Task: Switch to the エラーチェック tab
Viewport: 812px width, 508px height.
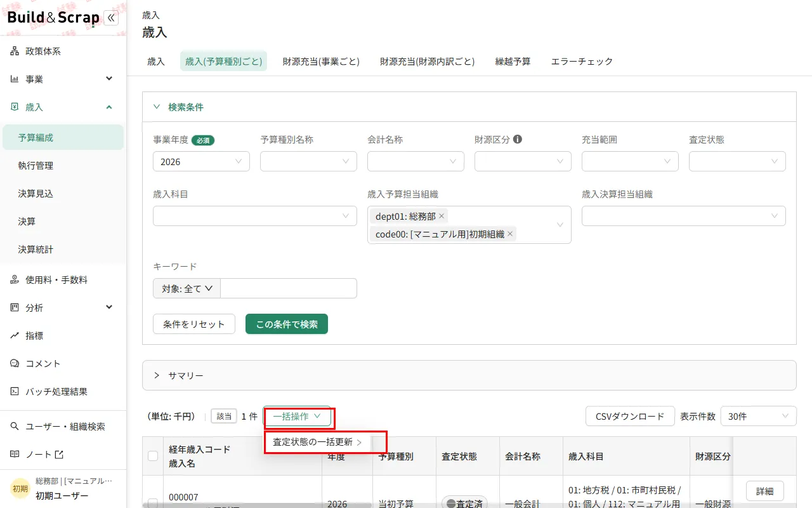Action: tap(582, 62)
